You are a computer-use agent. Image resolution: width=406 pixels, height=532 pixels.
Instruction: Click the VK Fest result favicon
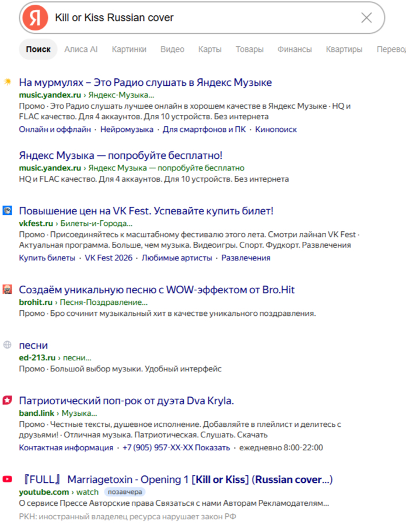coord(7,210)
